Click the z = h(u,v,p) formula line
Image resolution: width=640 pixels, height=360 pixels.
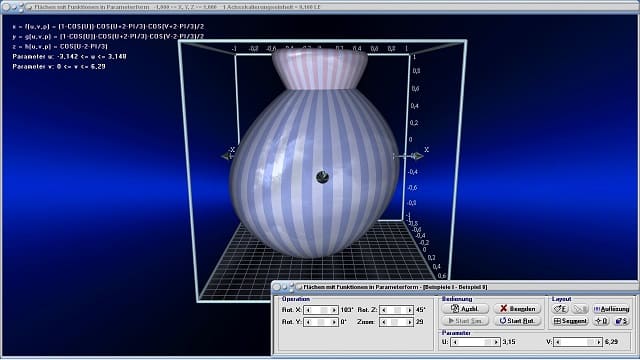click(60, 47)
